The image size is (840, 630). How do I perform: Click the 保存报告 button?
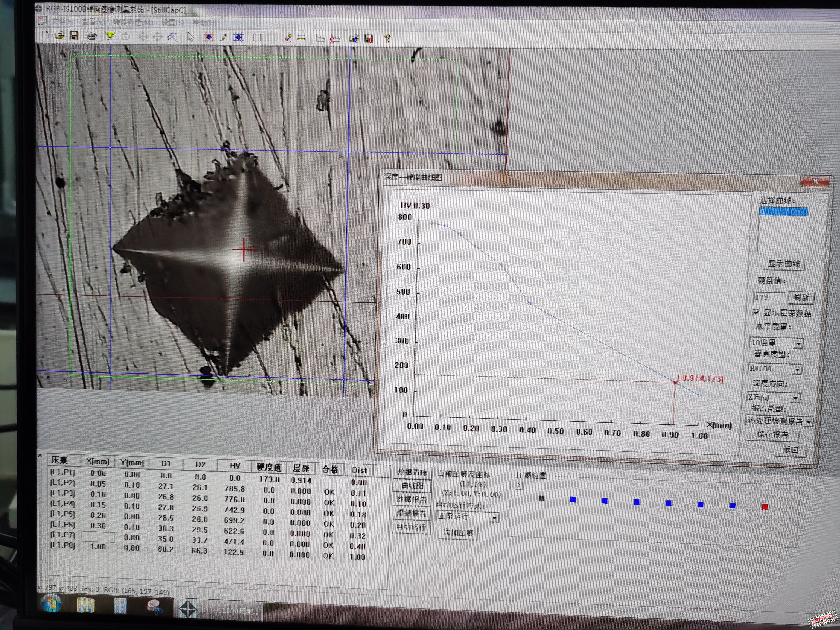[772, 434]
